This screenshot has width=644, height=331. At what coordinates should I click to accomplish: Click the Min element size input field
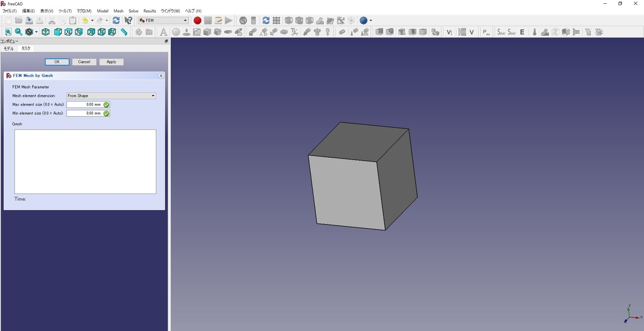point(88,113)
